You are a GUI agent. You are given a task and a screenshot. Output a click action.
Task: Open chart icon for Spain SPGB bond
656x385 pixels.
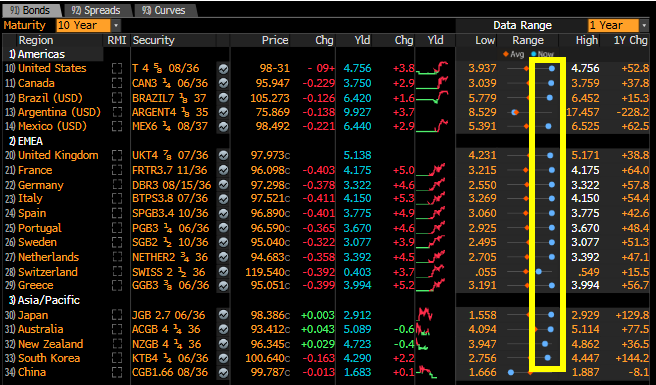(x=223, y=213)
